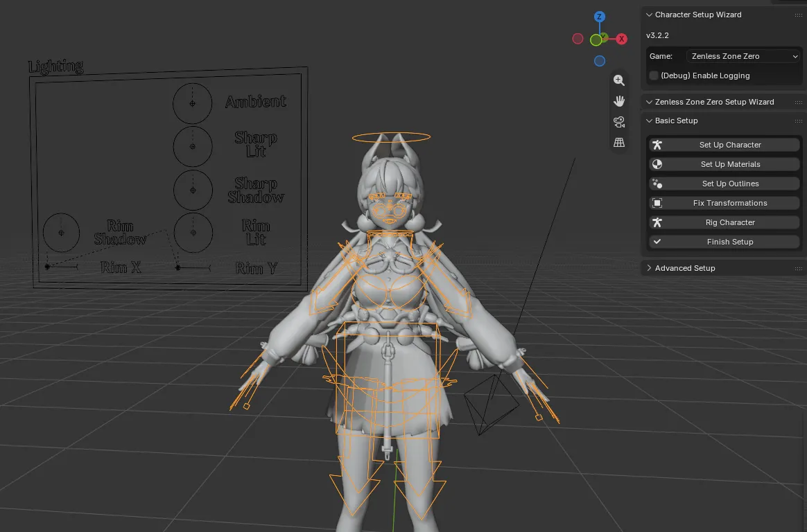The width and height of the screenshot is (807, 532).
Task: Select the Ambient lighting control circle
Action: (193, 103)
